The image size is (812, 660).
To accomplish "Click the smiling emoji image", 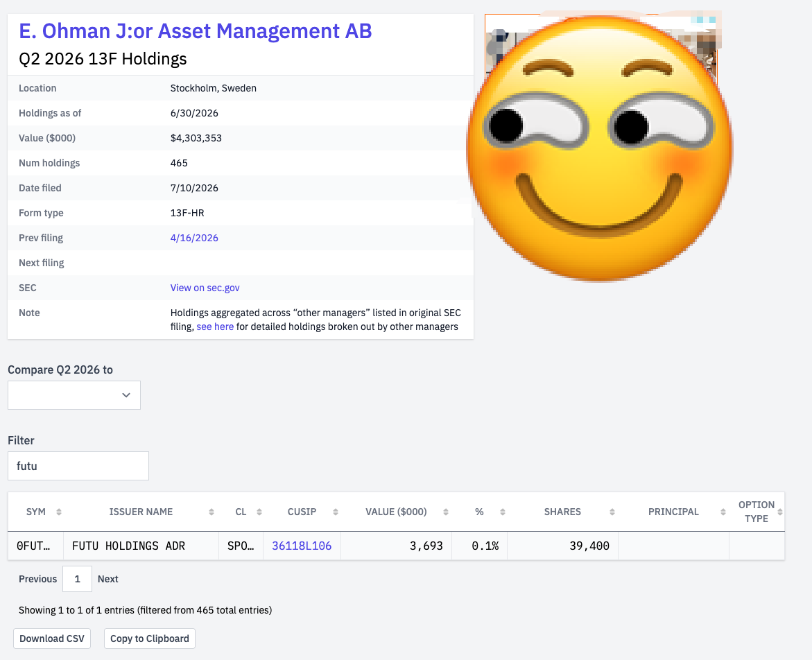I will coord(600,148).
